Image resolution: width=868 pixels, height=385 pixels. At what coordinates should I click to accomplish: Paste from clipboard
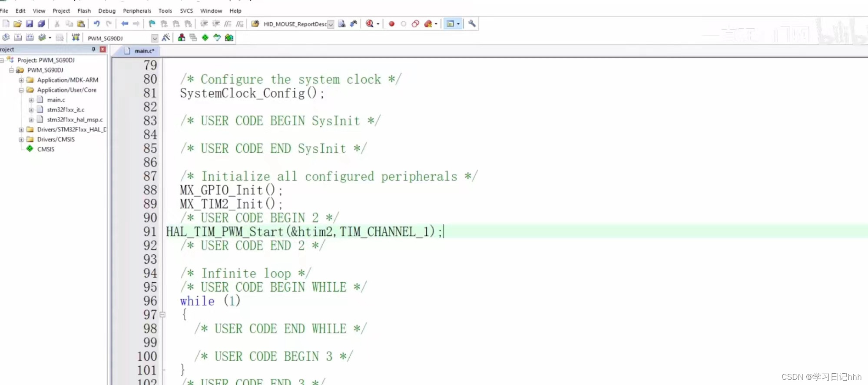coord(81,24)
